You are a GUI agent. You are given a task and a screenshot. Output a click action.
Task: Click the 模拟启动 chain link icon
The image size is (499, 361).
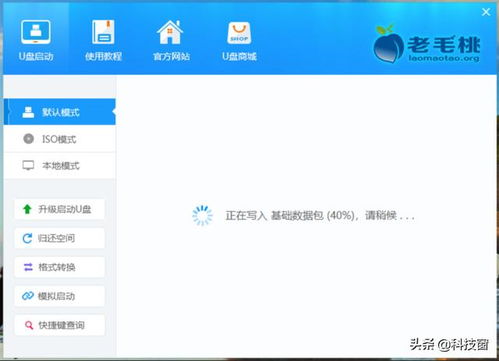[28, 296]
